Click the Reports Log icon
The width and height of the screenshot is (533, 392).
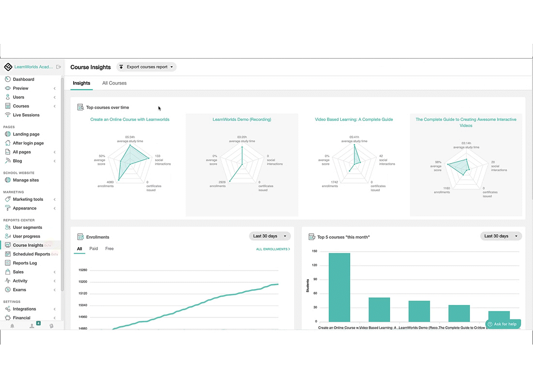pos(8,263)
